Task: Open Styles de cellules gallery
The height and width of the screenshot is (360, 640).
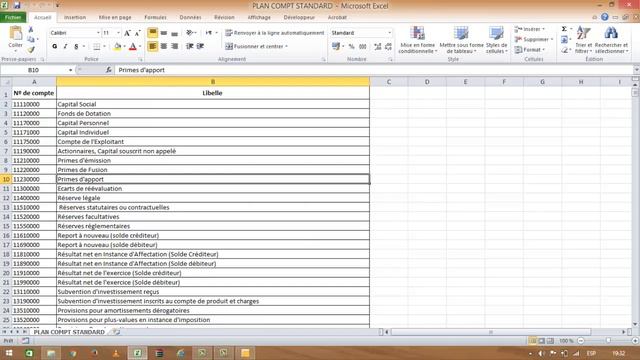Action: 496,40
